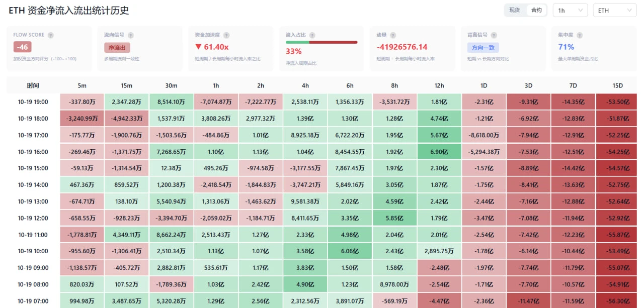Select the 6.06亿 cell

(350, 251)
